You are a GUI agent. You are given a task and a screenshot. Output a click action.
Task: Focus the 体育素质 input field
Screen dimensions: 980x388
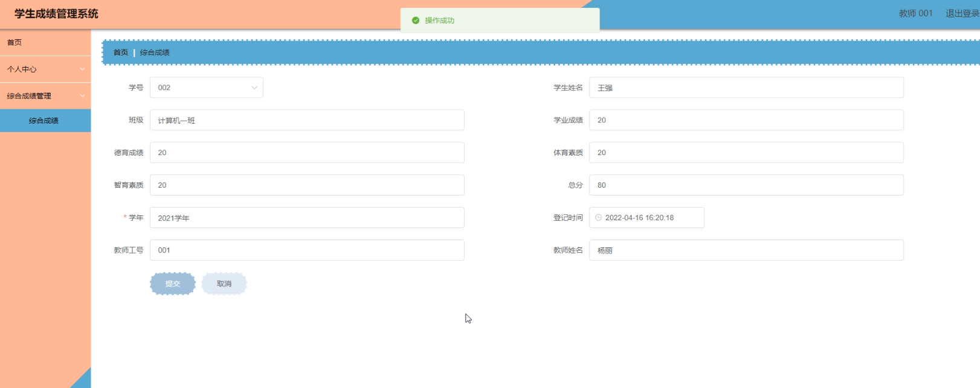pos(746,153)
